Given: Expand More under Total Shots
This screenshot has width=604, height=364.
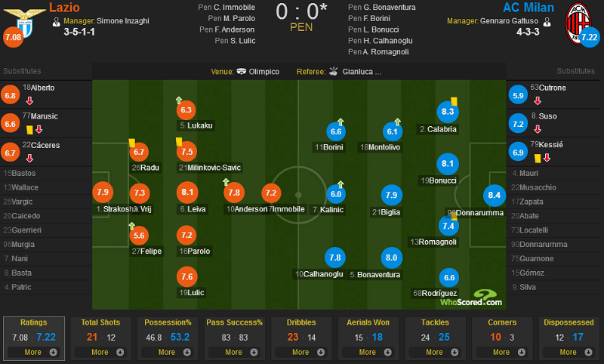Looking at the screenshot, I should [100, 352].
